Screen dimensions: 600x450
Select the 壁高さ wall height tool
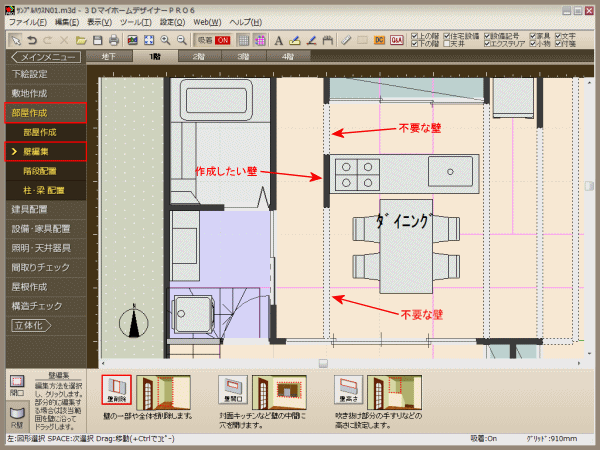pyautogui.click(x=349, y=388)
